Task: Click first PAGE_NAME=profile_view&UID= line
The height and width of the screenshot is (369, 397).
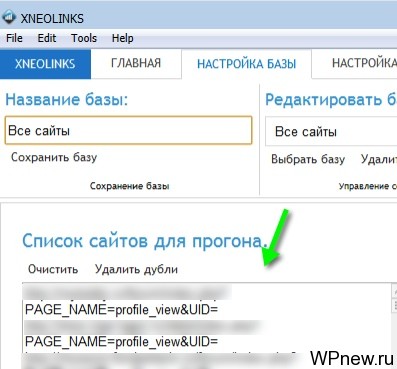Action: click(121, 310)
